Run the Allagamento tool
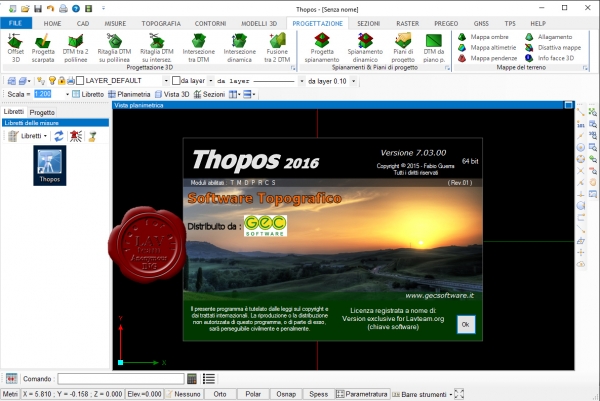This screenshot has height=401, width=600. pos(549,37)
